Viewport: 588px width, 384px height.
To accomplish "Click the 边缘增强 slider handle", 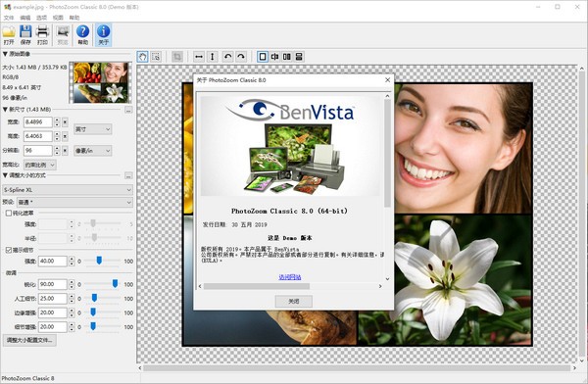I will coord(93,312).
